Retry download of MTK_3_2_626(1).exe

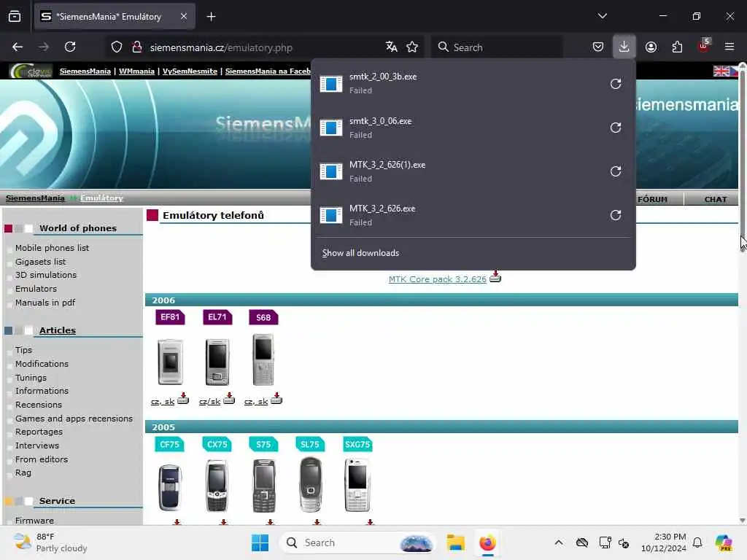click(616, 171)
